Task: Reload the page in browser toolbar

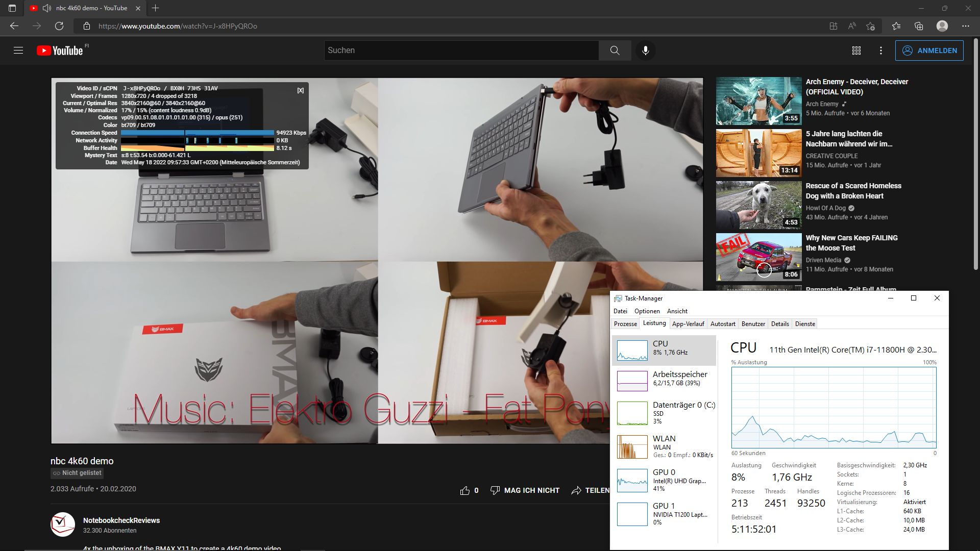Action: tap(59, 26)
